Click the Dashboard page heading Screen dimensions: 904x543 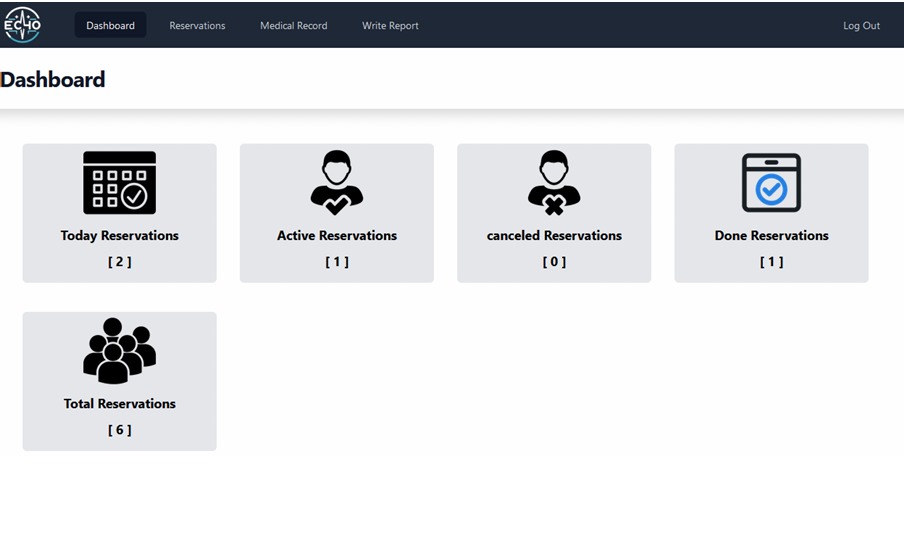pos(52,80)
